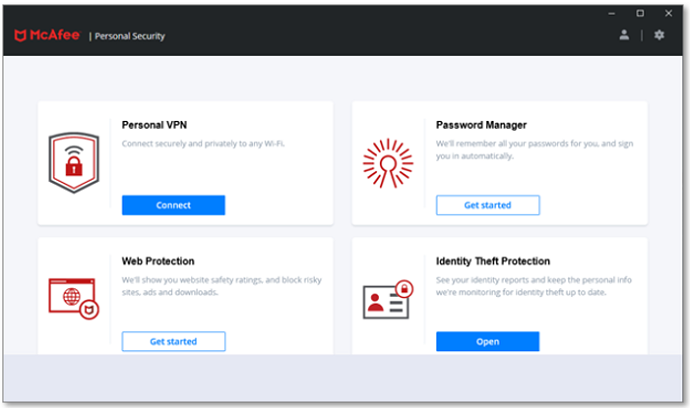Viewport: 690px width, 408px height.
Task: Minimize the McAfee window
Action: (612, 14)
